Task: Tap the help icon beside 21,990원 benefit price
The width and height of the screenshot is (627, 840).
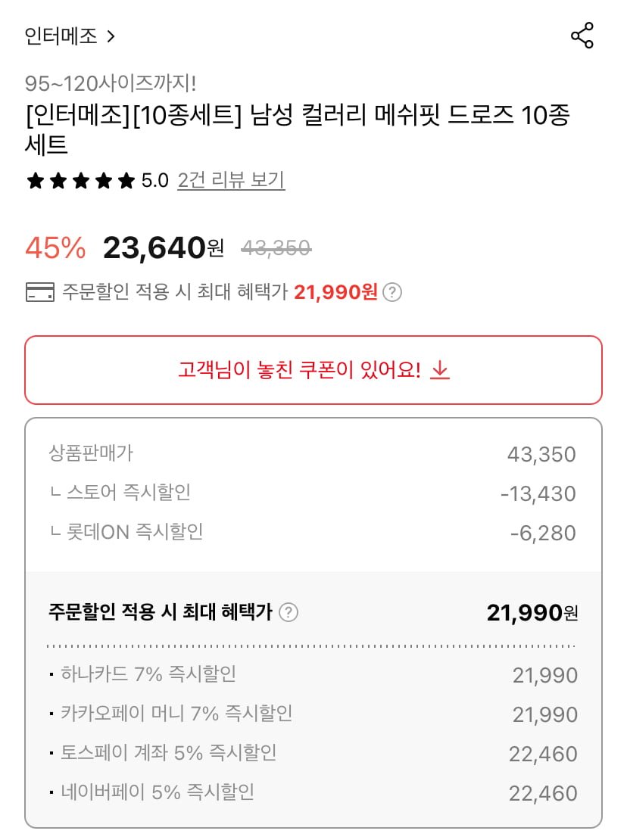Action: 391,292
